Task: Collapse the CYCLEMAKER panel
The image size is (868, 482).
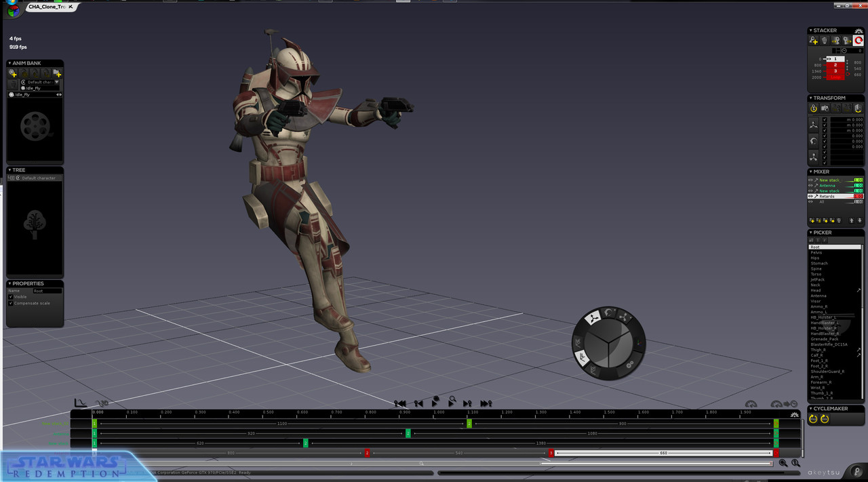Action: pos(810,409)
